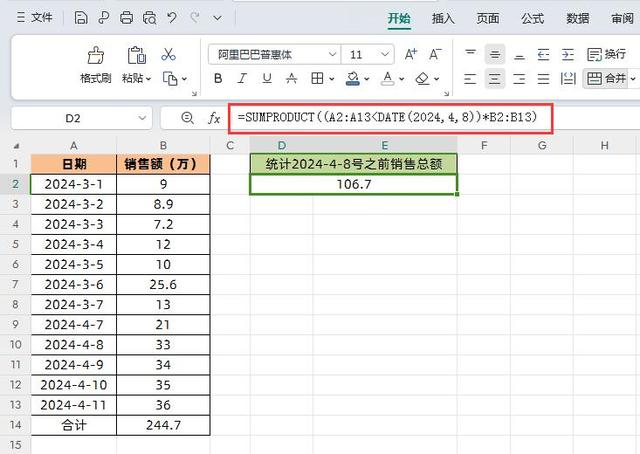The width and height of the screenshot is (640, 454).
Task: Select the 合计 total label cell
Action: click(x=74, y=425)
